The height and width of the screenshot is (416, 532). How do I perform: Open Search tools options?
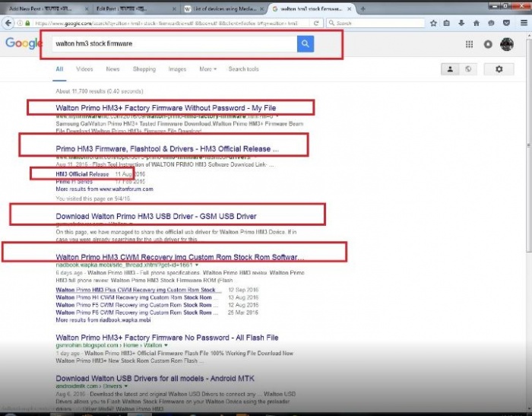tap(243, 69)
